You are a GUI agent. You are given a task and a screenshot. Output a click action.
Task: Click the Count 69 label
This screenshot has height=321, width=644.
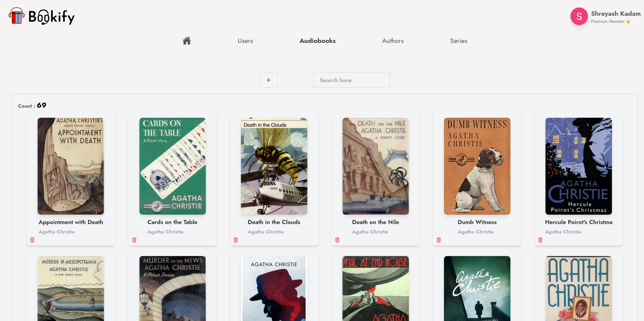coord(32,106)
